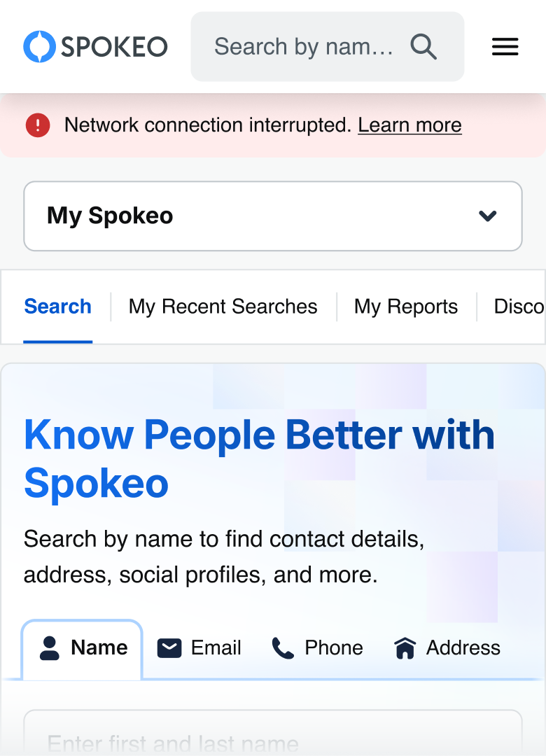Click the red error alert icon
Screen dimensions: 546x756
tap(38, 125)
